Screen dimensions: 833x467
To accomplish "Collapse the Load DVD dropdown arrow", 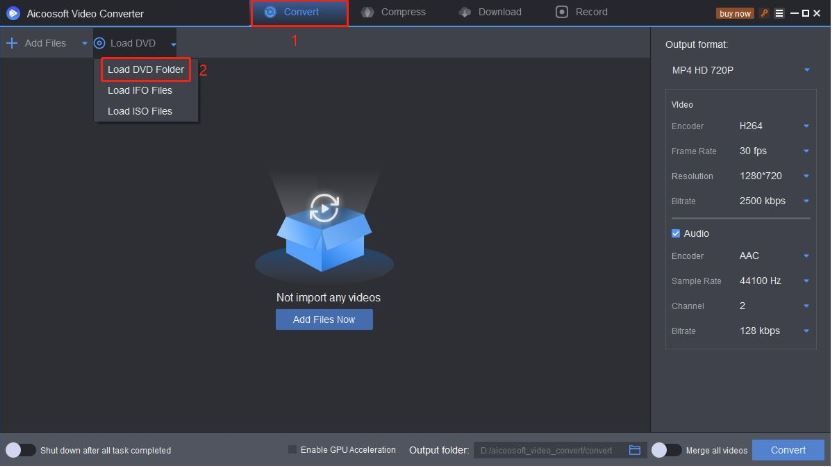I will (x=173, y=45).
